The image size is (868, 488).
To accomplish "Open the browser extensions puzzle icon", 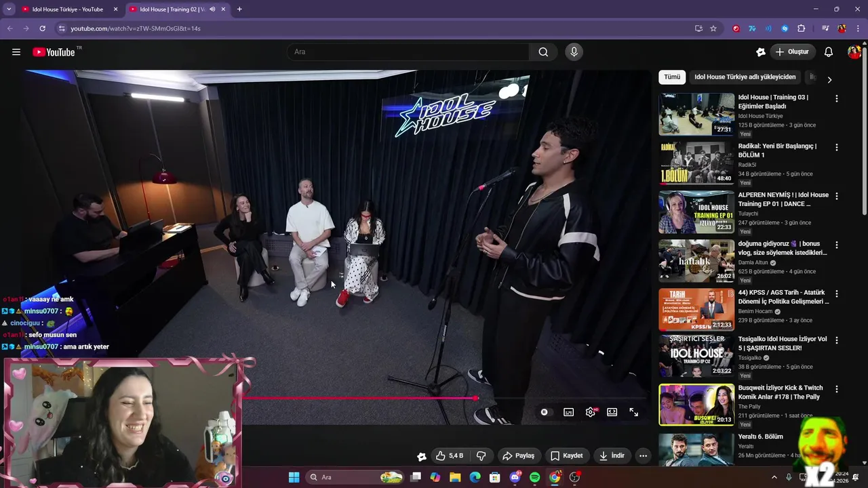I will 801,28.
